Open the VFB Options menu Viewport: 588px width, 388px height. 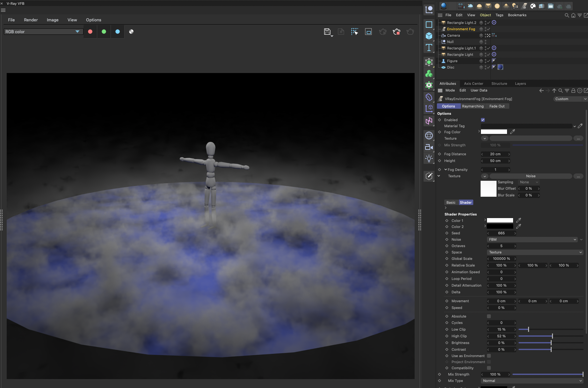(94, 20)
